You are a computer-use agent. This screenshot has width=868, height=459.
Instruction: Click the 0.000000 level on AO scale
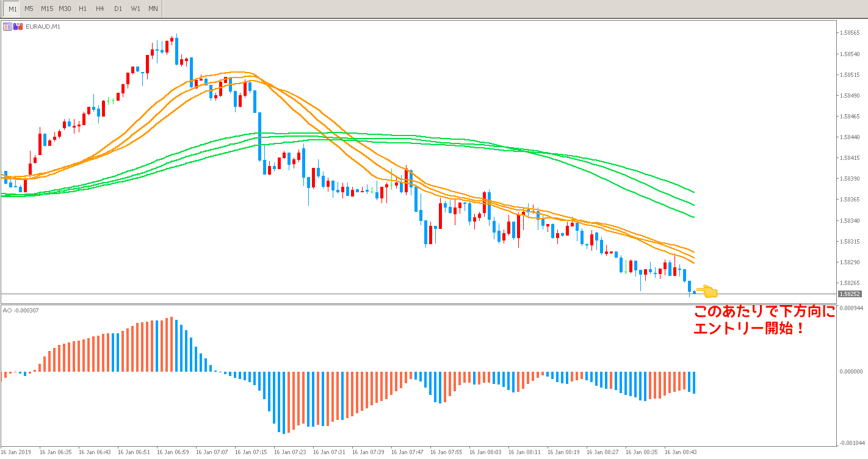pos(852,371)
